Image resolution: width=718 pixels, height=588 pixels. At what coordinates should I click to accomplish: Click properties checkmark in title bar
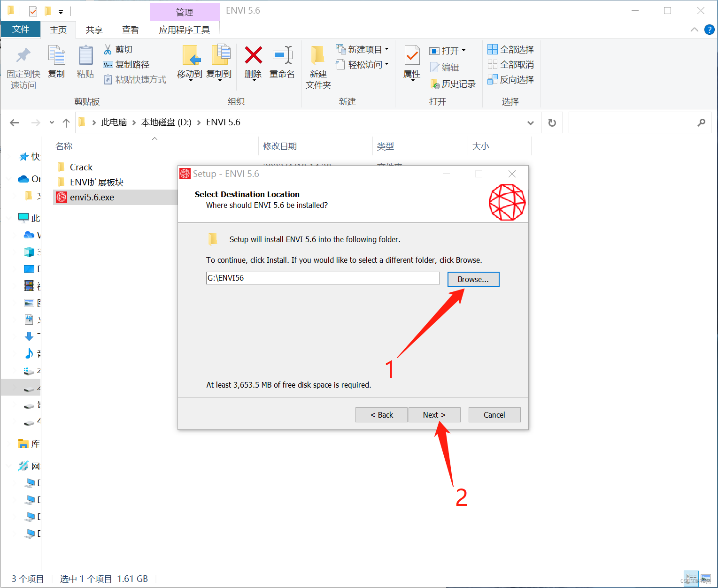click(33, 11)
